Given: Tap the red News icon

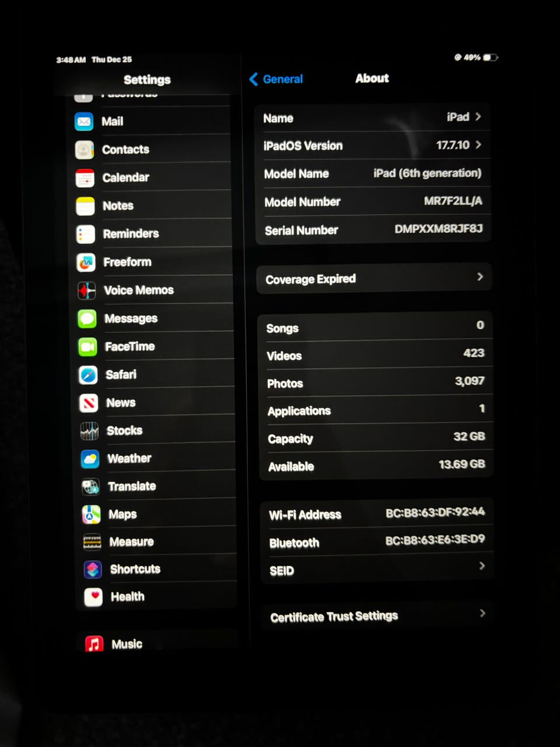Looking at the screenshot, I should tap(89, 403).
